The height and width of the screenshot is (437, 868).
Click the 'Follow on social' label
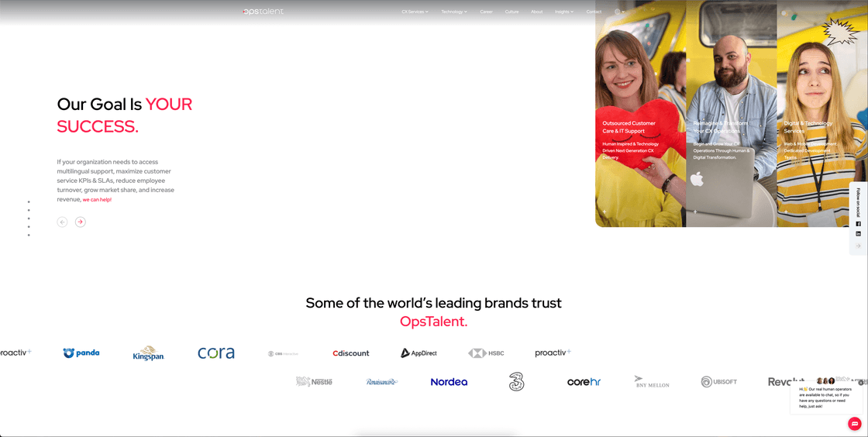click(859, 202)
